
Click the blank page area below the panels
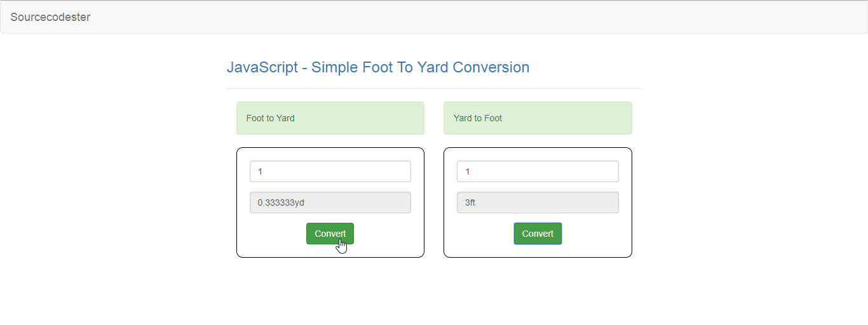coord(434,292)
